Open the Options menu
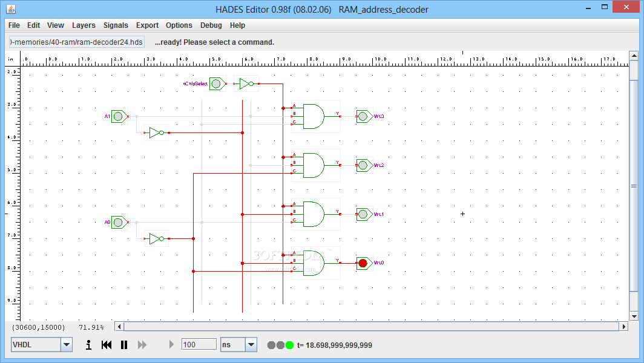 tap(179, 25)
